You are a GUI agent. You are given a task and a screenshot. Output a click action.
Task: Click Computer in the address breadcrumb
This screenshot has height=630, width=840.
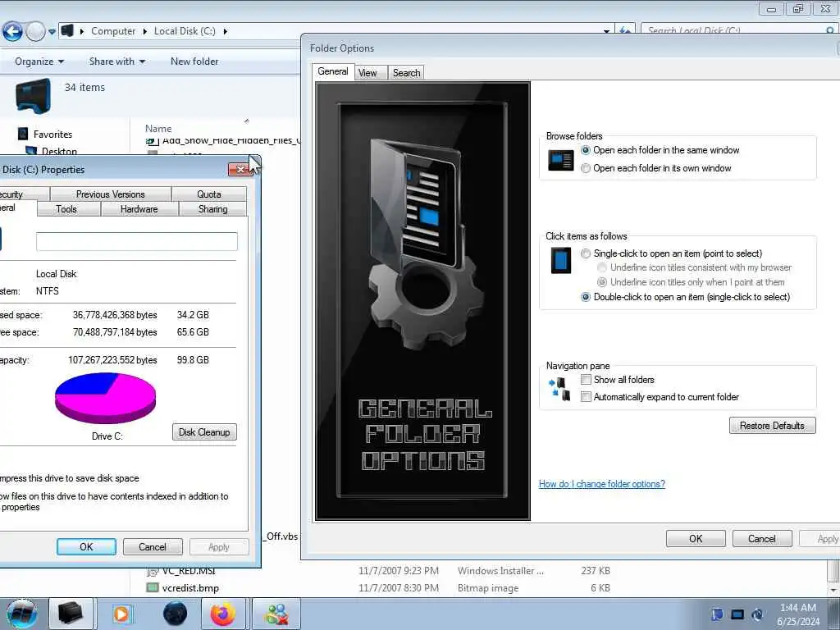pos(113,31)
